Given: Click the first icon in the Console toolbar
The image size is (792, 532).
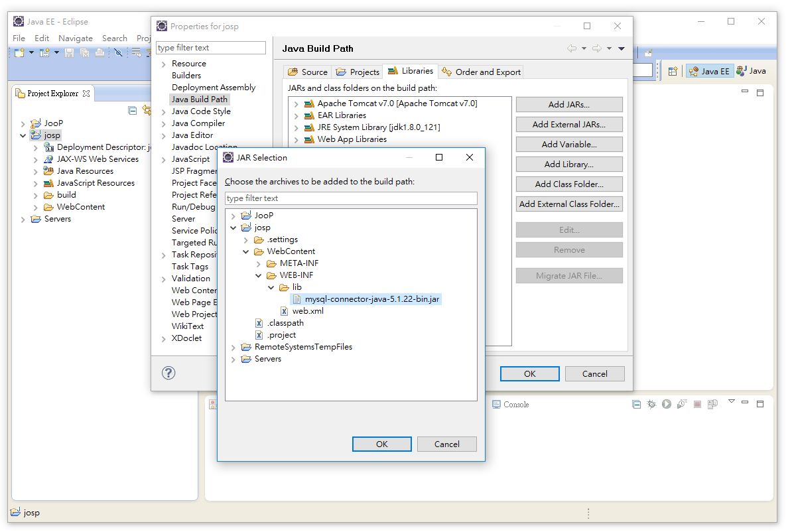Looking at the screenshot, I should pyautogui.click(x=636, y=405).
